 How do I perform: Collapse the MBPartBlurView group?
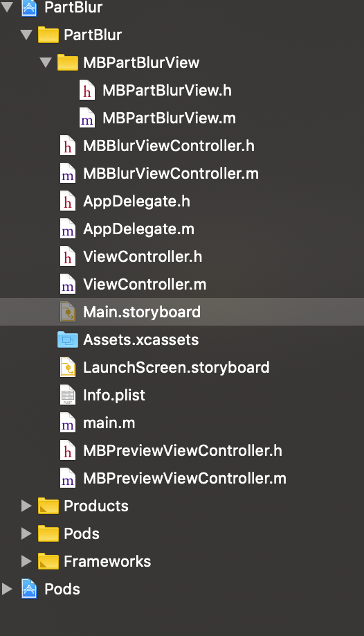pos(46,62)
